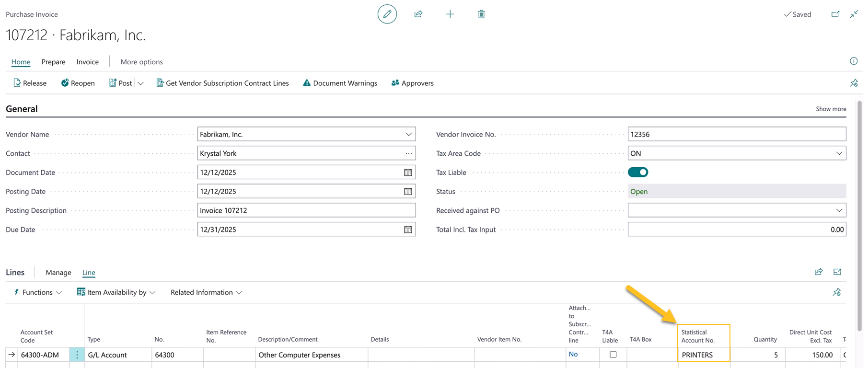
Task: Click the Status field showing Open
Action: (x=737, y=191)
